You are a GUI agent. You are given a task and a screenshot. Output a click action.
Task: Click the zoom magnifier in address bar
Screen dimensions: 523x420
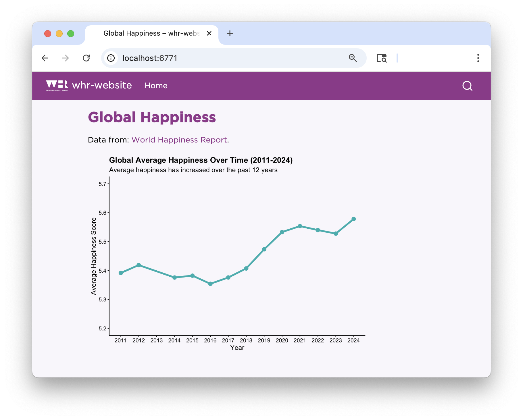[353, 58]
